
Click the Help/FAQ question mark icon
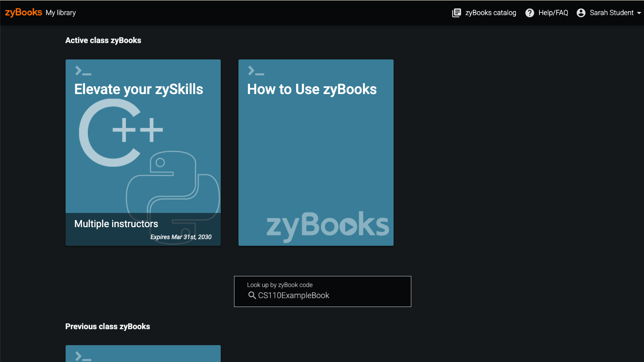click(x=530, y=13)
